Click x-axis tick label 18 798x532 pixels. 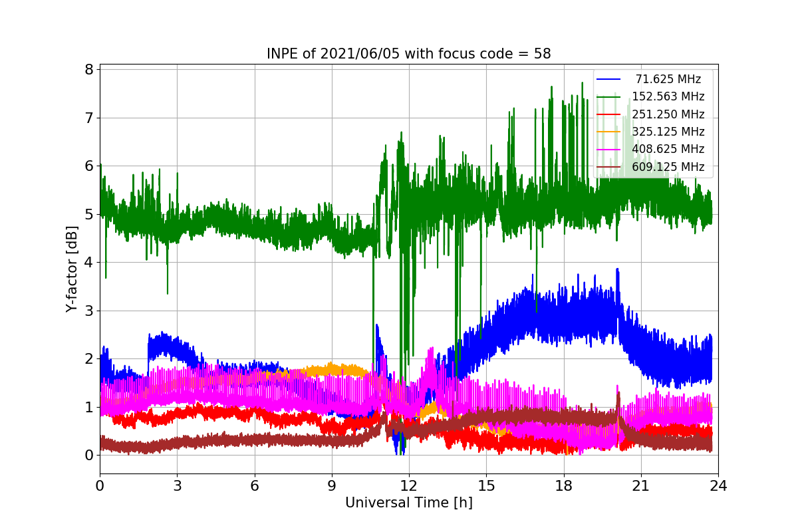click(x=563, y=485)
